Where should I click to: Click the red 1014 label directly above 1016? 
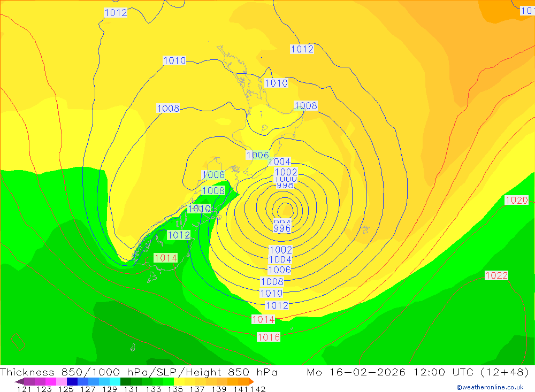point(263,319)
